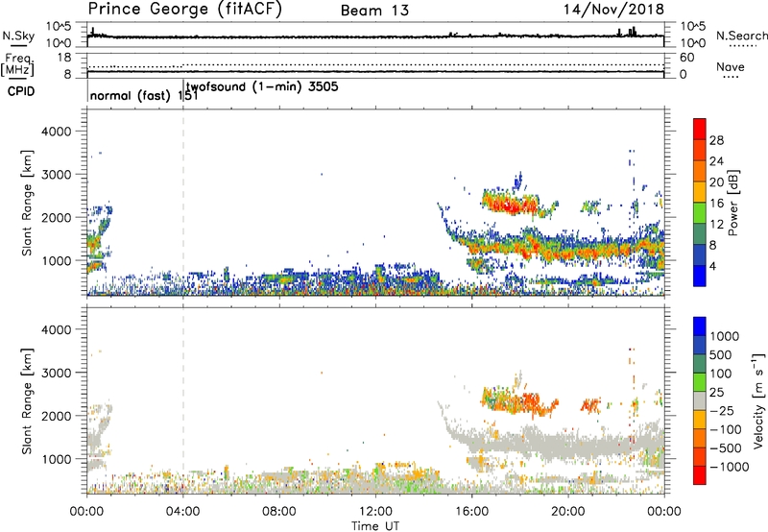Click the '10^5' left noise axis label
768x532 pixels.
tap(59, 27)
